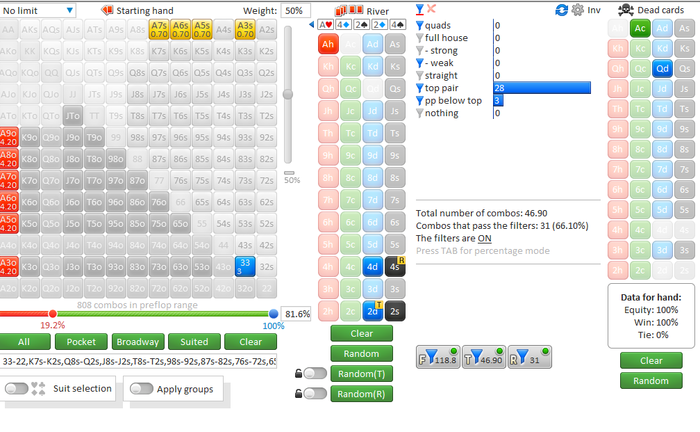Select the A7s hand cell in the matrix

[x=159, y=29]
